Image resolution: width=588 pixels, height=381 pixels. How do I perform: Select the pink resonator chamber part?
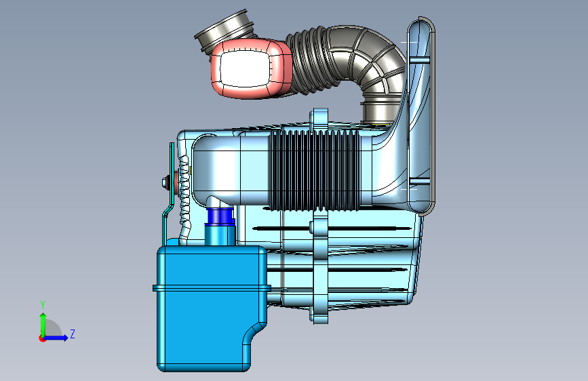[x=251, y=68]
